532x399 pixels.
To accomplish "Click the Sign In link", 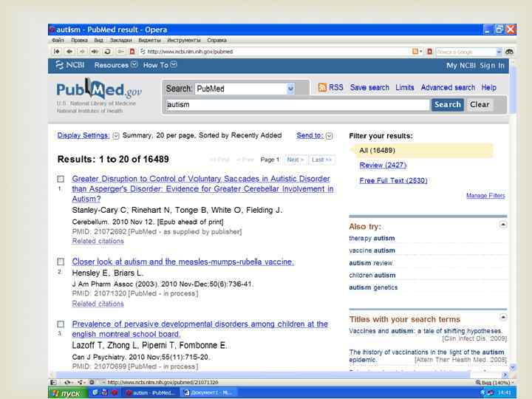I will coord(492,66).
